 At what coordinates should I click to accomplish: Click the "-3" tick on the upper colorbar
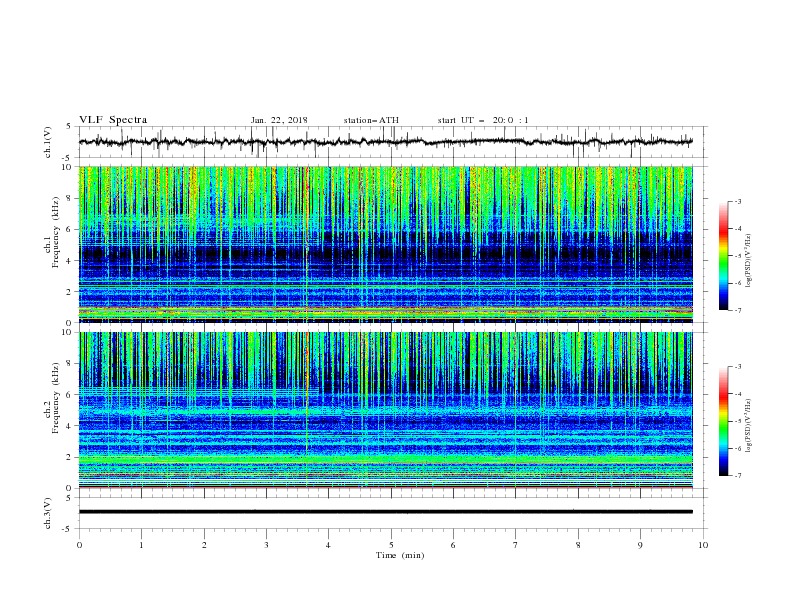click(x=738, y=201)
